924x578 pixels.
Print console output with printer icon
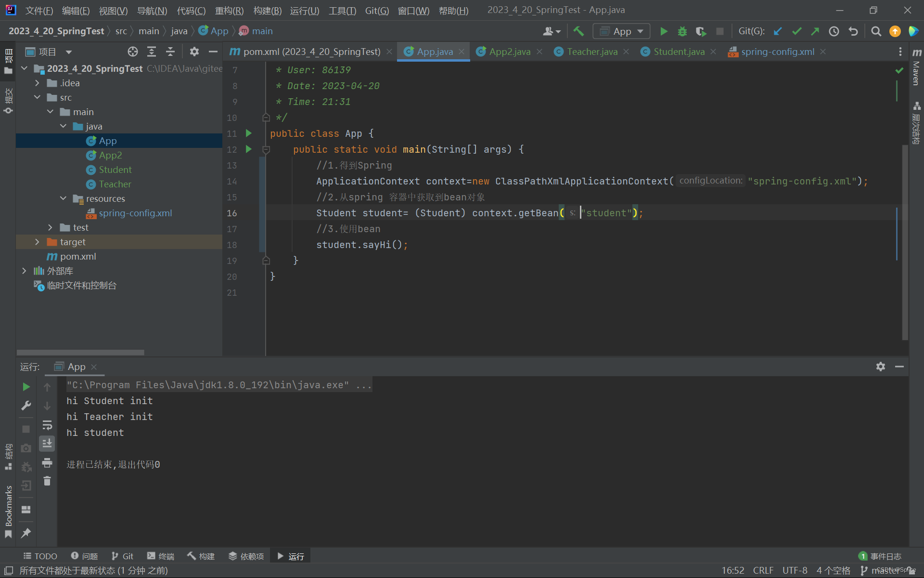point(47,462)
